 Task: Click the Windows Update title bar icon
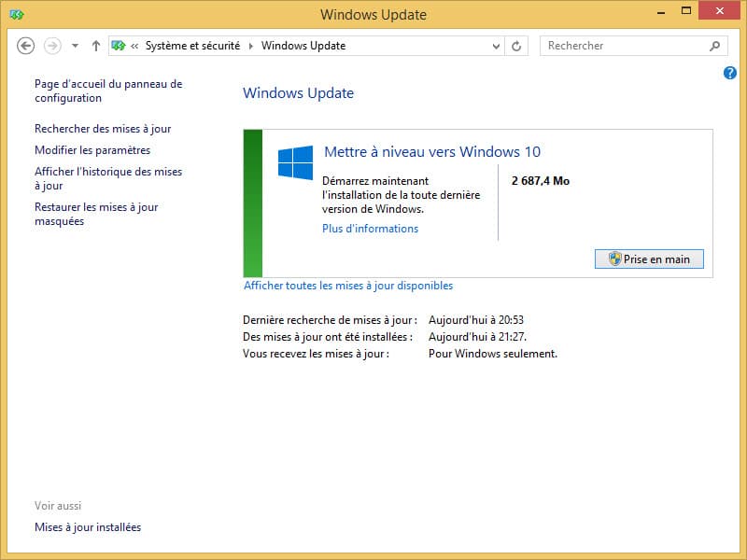click(x=17, y=14)
